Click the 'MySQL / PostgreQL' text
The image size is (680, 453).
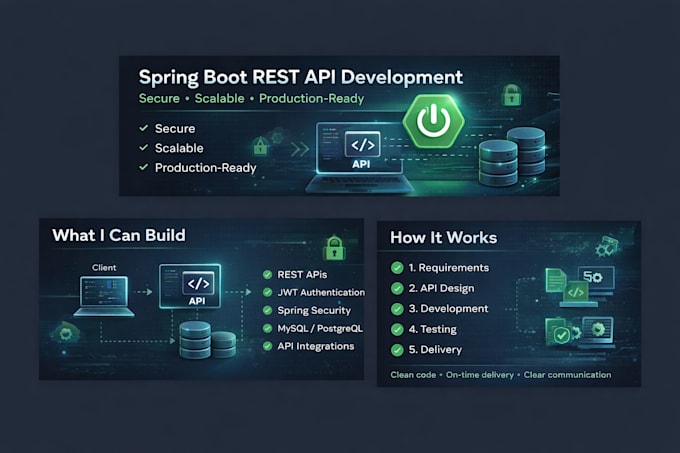pyautogui.click(x=320, y=328)
